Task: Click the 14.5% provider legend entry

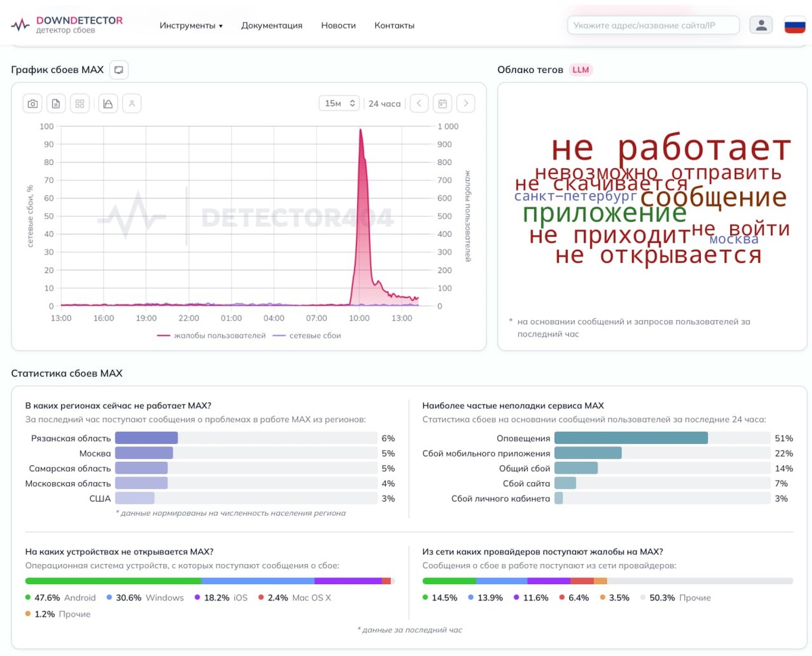Action: coord(440,598)
